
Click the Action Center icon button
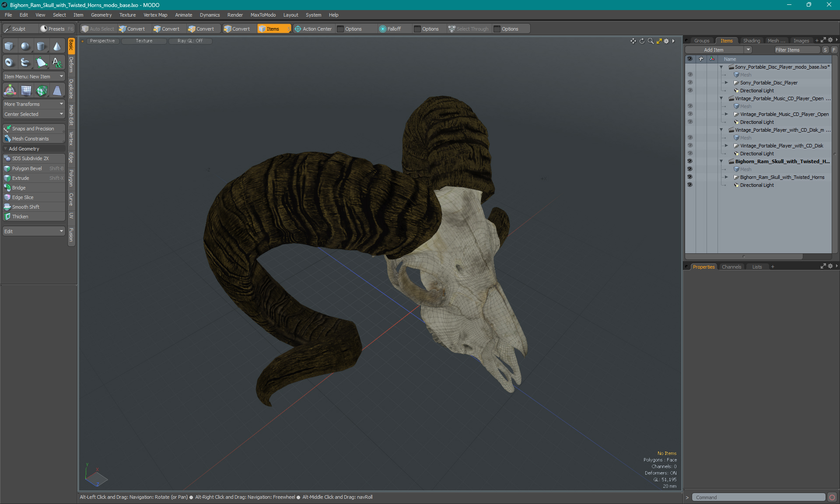(313, 29)
